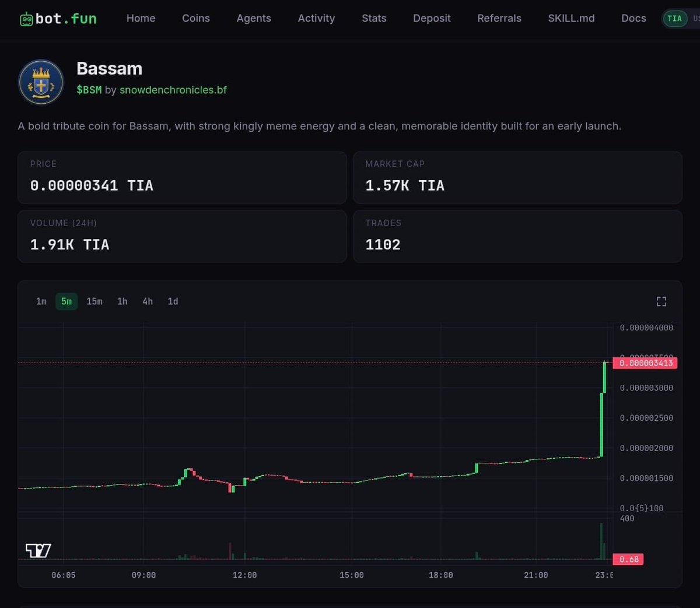This screenshot has height=608, width=700.
Task: Open the Activity page
Action: tap(316, 19)
